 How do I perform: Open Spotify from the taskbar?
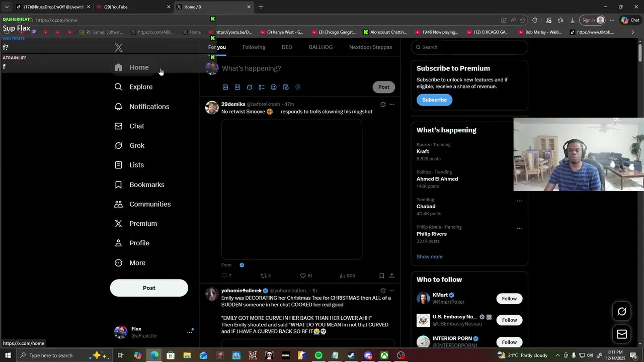click(318, 355)
